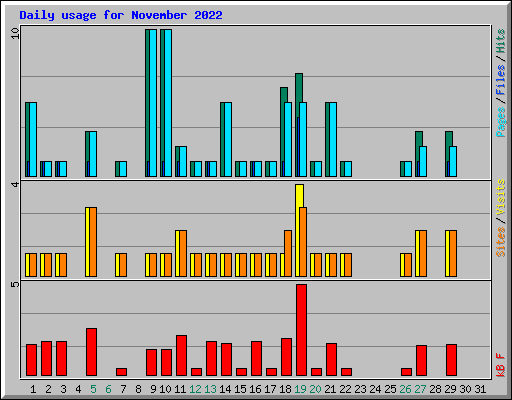
Task: Click the day 24 axis label
Action: pyautogui.click(x=375, y=389)
